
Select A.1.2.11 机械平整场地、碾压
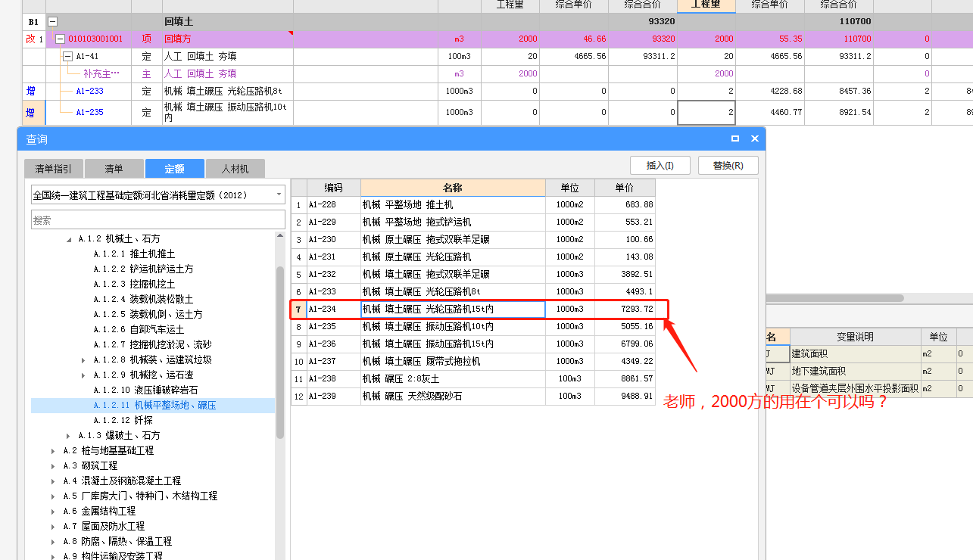154,406
